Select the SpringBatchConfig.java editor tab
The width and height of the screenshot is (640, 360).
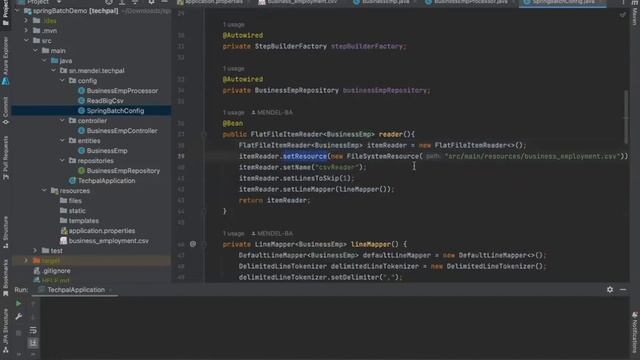562,2
